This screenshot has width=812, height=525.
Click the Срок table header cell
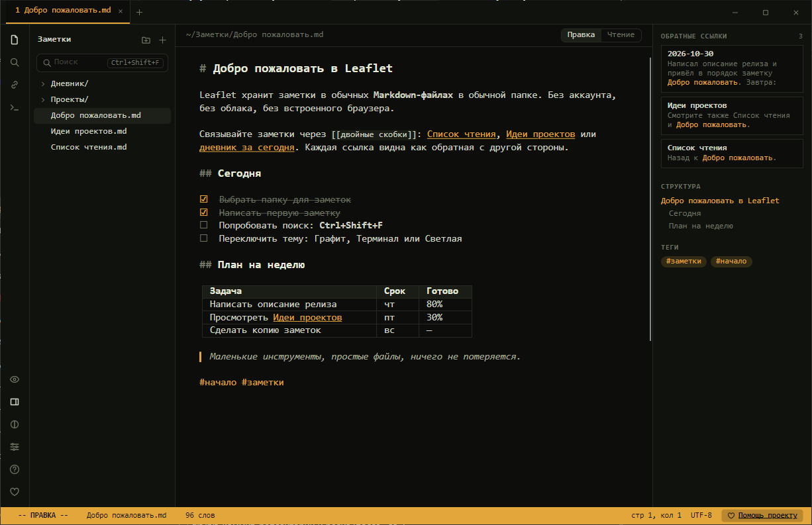pos(397,291)
